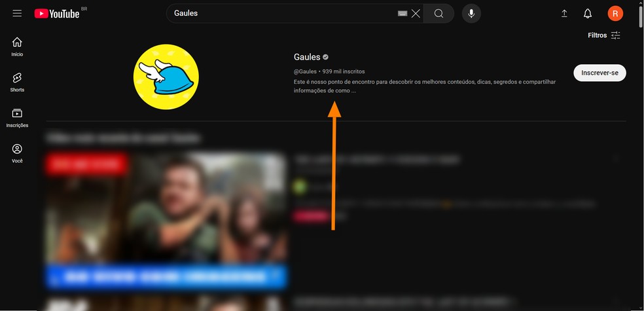644x311 pixels.
Task: Open the Filtros search filters
Action: tap(603, 35)
